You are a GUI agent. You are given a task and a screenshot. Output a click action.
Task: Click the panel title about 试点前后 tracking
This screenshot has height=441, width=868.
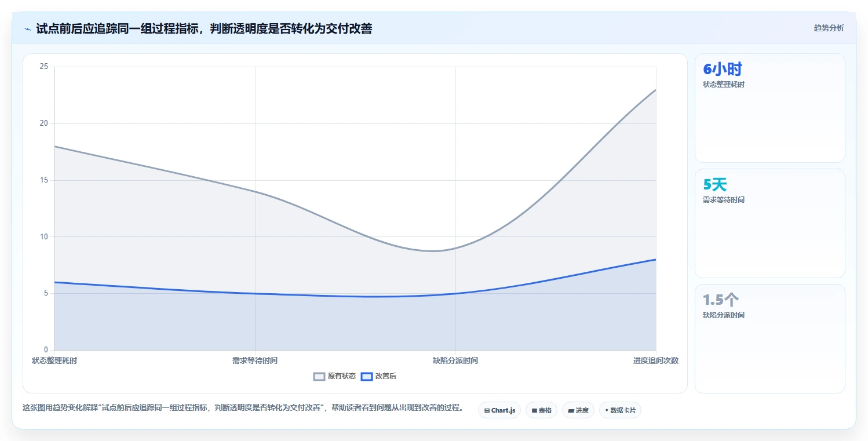point(204,28)
